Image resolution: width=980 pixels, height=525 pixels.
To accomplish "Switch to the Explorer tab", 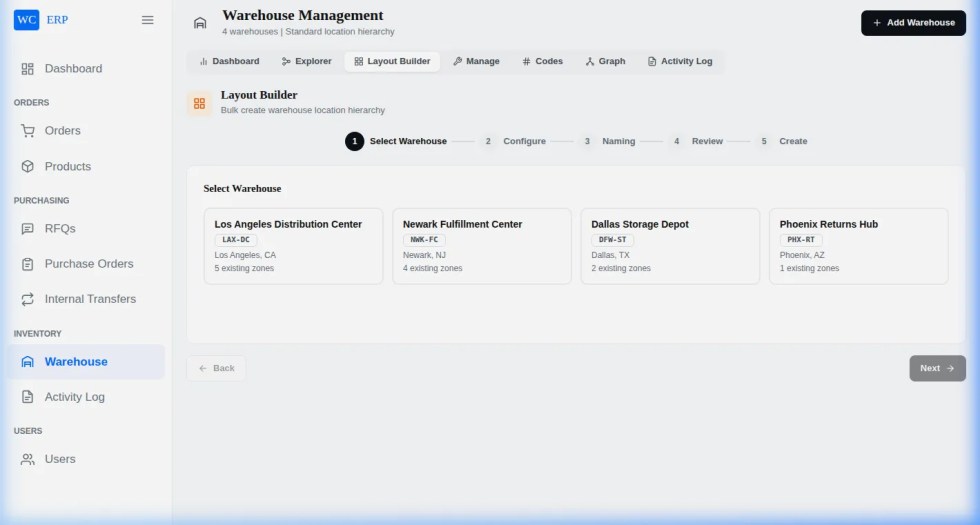I will (306, 61).
